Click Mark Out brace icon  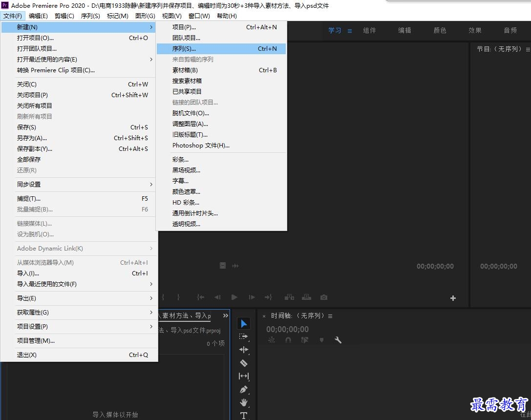click(178, 297)
